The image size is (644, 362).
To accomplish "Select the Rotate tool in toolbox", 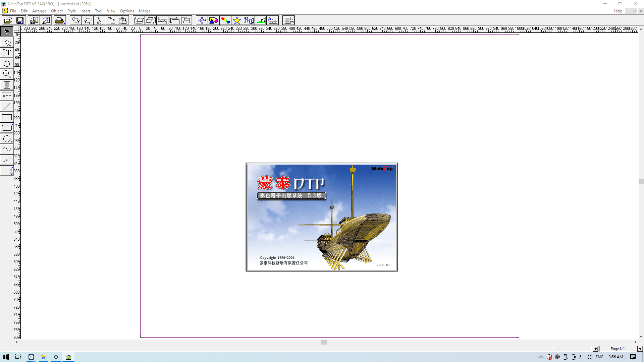I will 7,63.
